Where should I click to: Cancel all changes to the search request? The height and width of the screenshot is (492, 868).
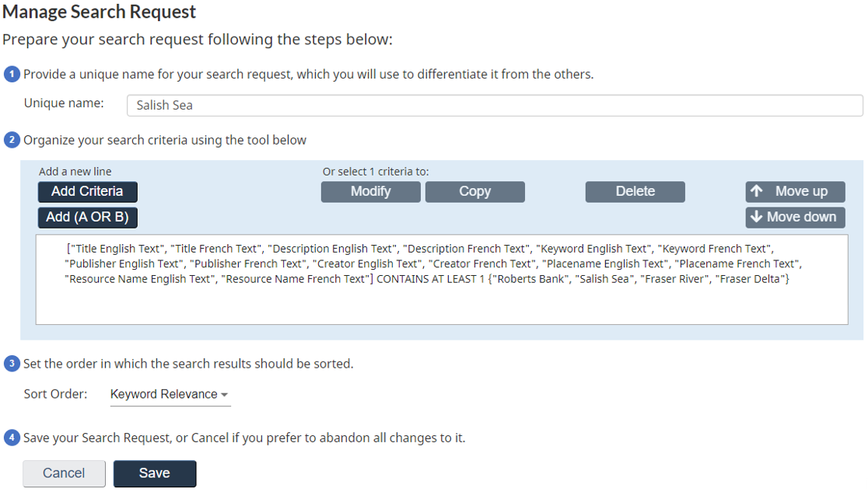tap(63, 473)
